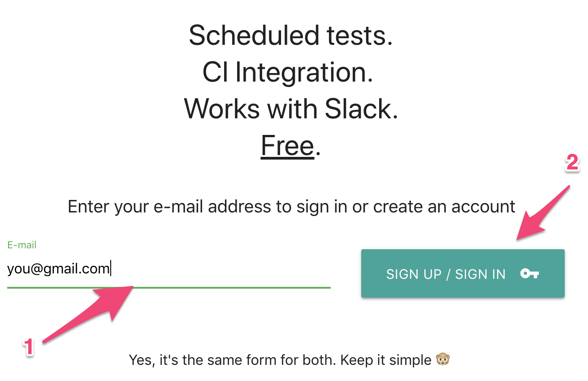
Task: Click the pink arrow labeled 2
Action: click(x=541, y=212)
